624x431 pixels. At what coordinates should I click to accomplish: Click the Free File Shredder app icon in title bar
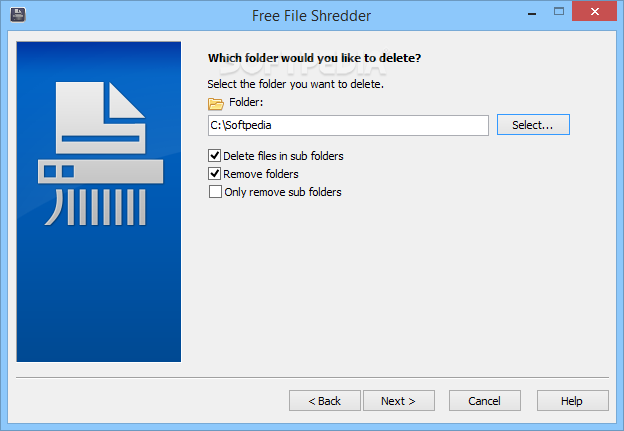point(18,15)
